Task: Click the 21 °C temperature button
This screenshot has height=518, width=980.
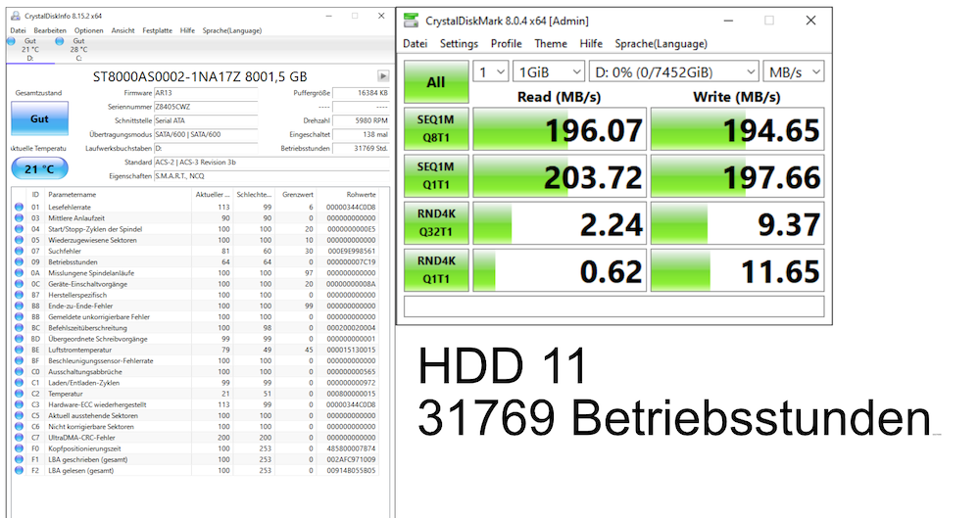Action: coord(39,168)
